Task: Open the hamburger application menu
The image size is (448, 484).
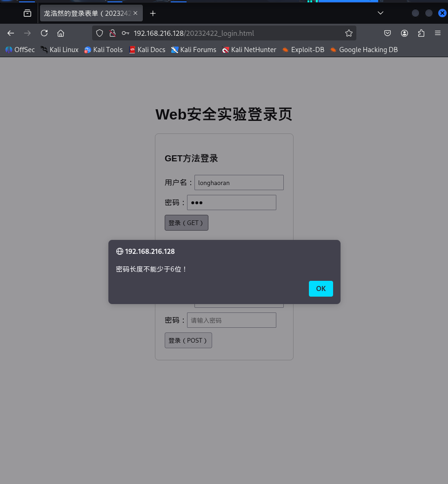Action: point(438,33)
